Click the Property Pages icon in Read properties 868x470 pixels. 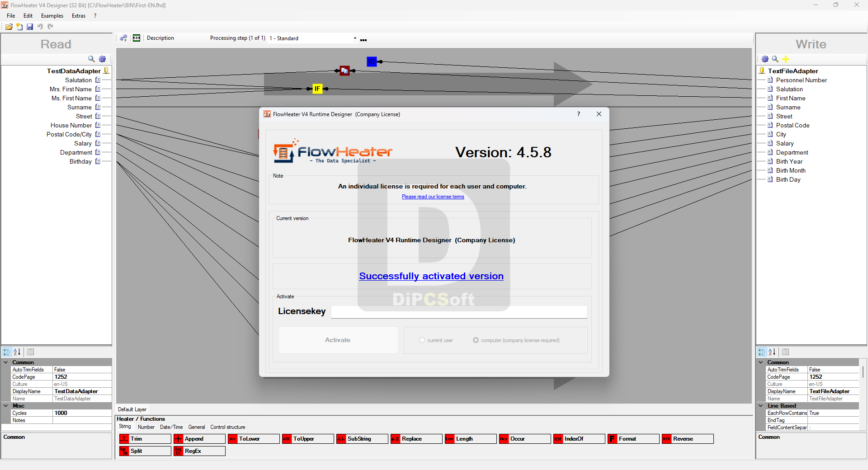click(30, 352)
